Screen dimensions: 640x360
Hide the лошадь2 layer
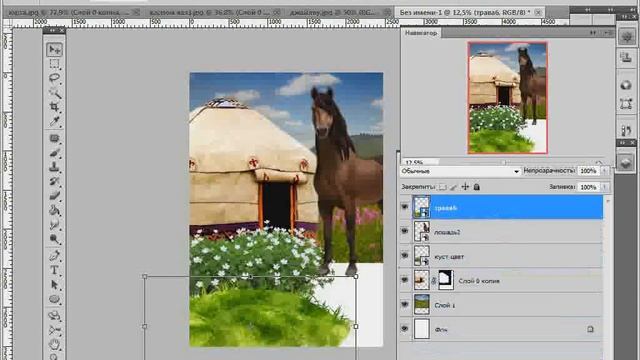click(x=404, y=231)
